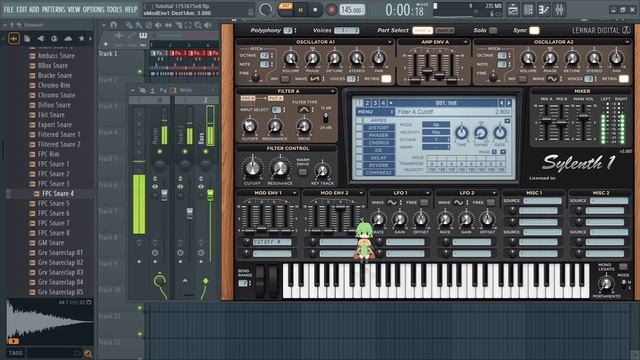Open the TOOLS menu
640x360 pixels.
click(x=114, y=9)
